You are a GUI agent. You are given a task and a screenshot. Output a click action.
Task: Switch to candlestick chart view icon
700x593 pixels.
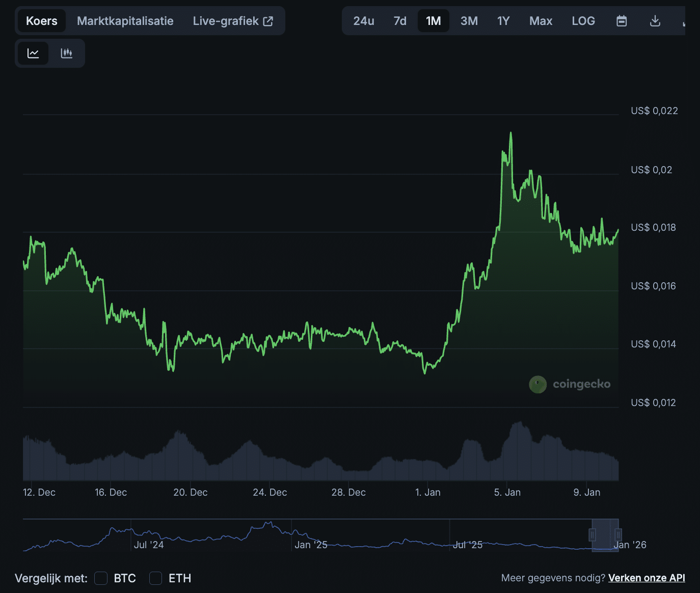coord(67,53)
